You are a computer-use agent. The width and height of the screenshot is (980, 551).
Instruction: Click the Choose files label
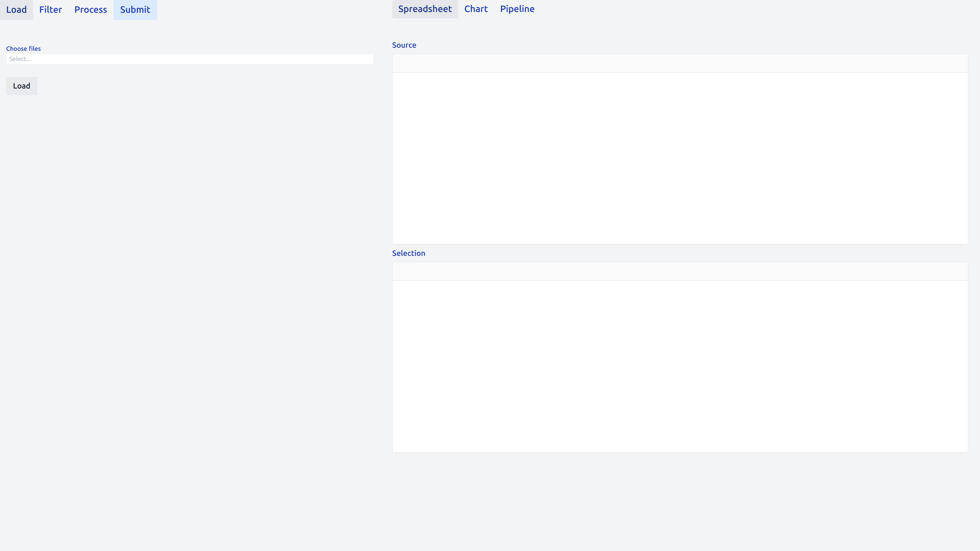23,49
